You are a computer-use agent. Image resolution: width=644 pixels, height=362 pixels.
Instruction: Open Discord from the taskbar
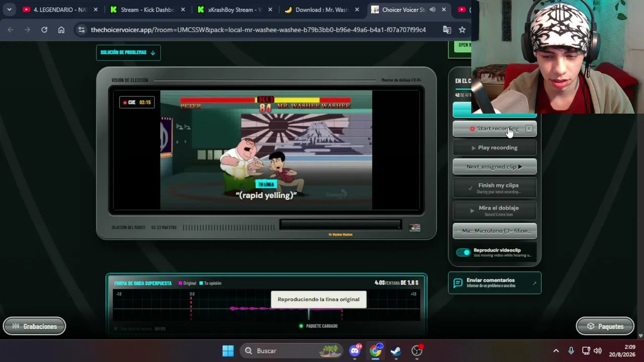pyautogui.click(x=355, y=350)
